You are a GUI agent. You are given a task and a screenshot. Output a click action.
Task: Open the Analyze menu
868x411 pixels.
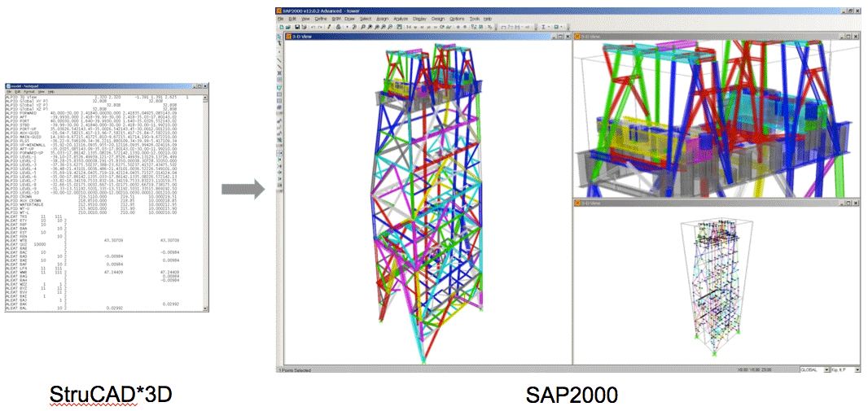401,19
